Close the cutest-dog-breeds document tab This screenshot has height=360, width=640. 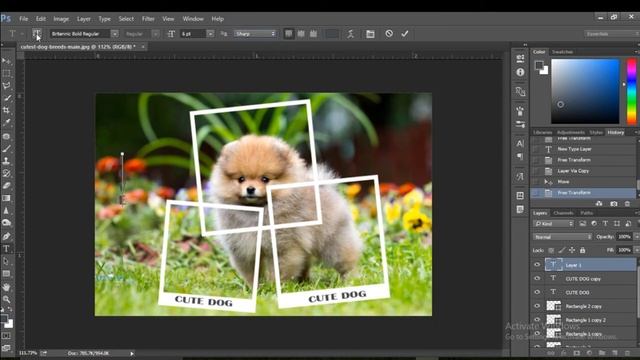[143, 47]
